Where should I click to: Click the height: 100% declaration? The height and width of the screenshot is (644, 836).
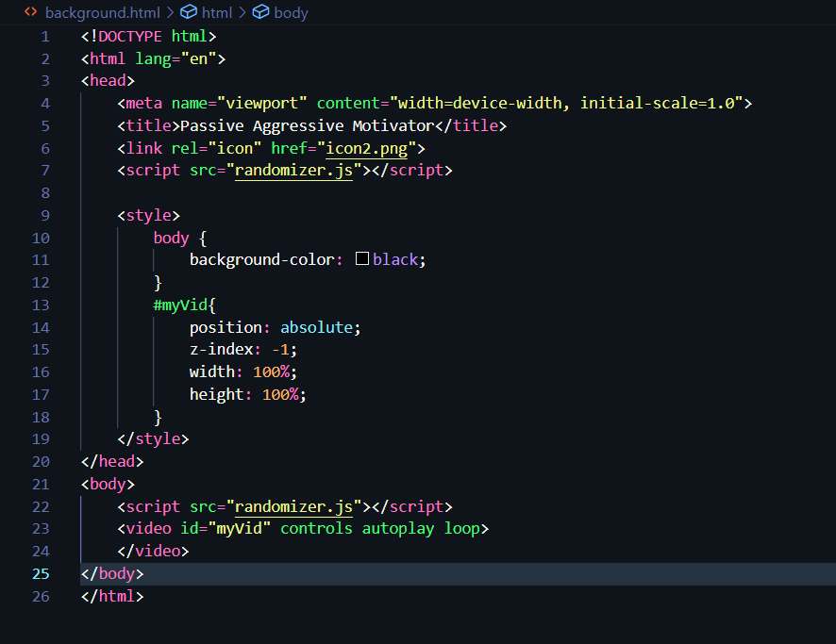[248, 394]
